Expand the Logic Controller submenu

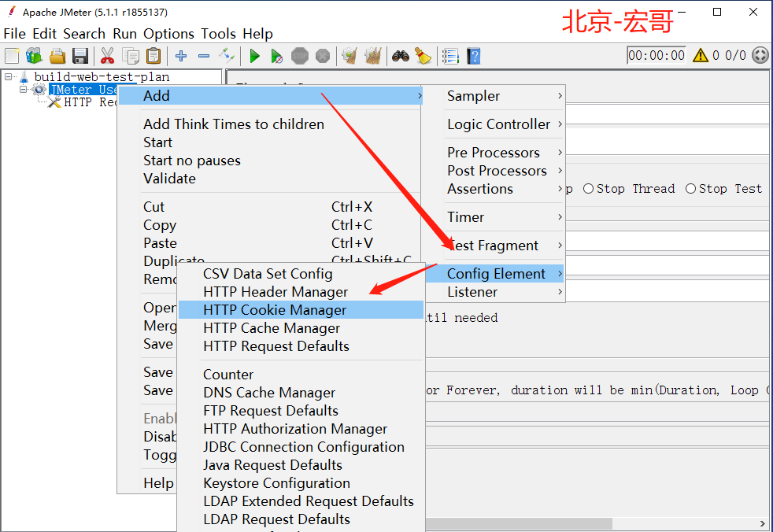click(504, 124)
